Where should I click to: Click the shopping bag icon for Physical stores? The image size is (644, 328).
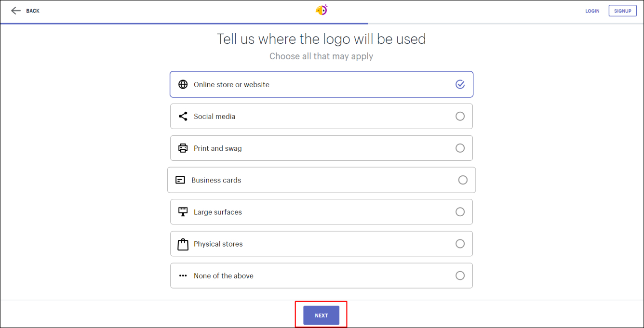(x=183, y=244)
